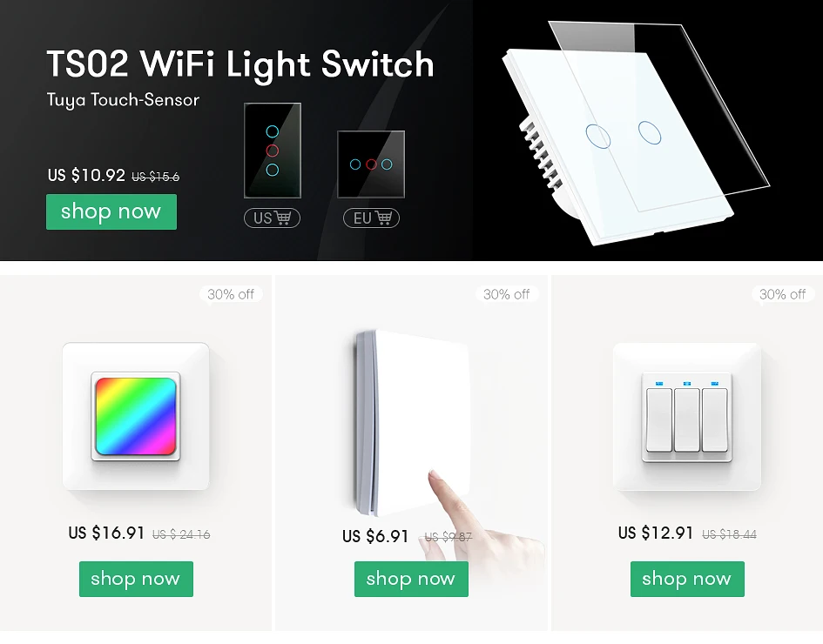Click the flat white wireless switch image
The image size is (823, 644).
pos(412,422)
